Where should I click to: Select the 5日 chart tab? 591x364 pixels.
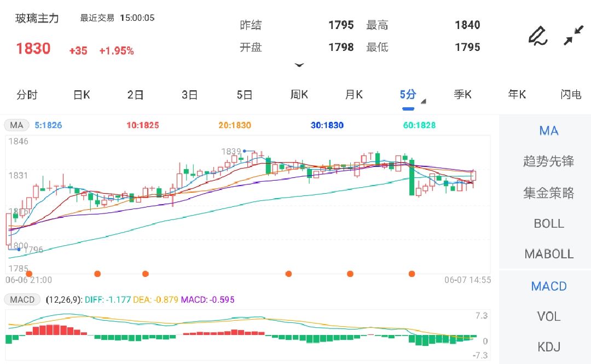(244, 95)
